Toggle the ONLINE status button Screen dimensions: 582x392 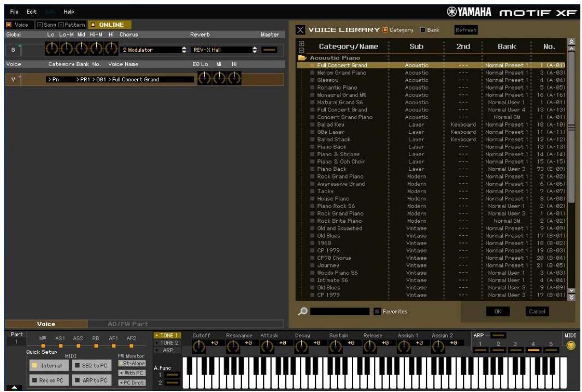[109, 25]
